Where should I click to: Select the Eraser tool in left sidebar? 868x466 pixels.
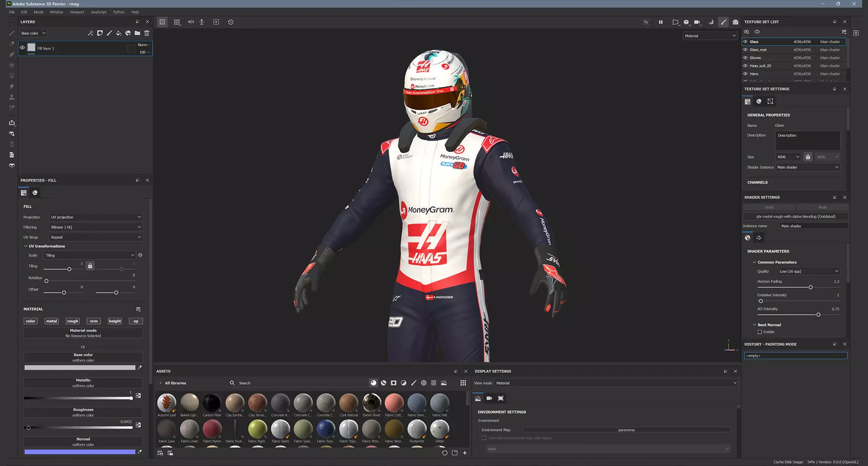12,44
